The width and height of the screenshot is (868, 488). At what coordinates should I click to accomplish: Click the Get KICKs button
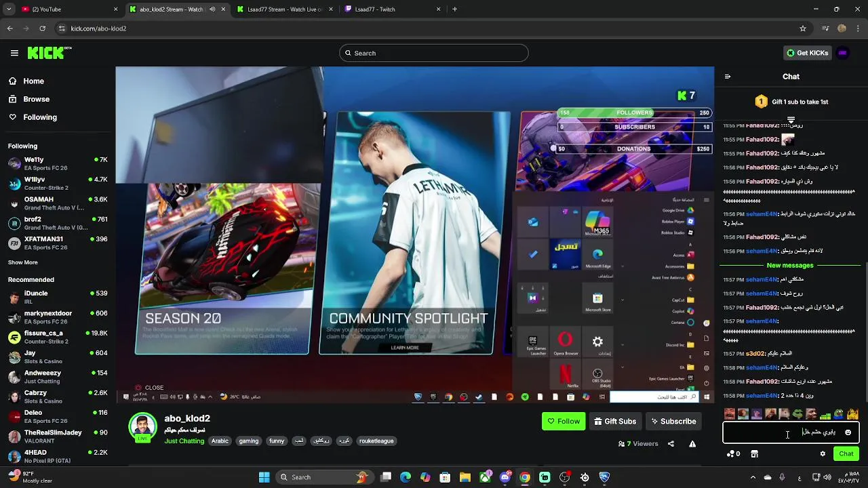pos(807,53)
